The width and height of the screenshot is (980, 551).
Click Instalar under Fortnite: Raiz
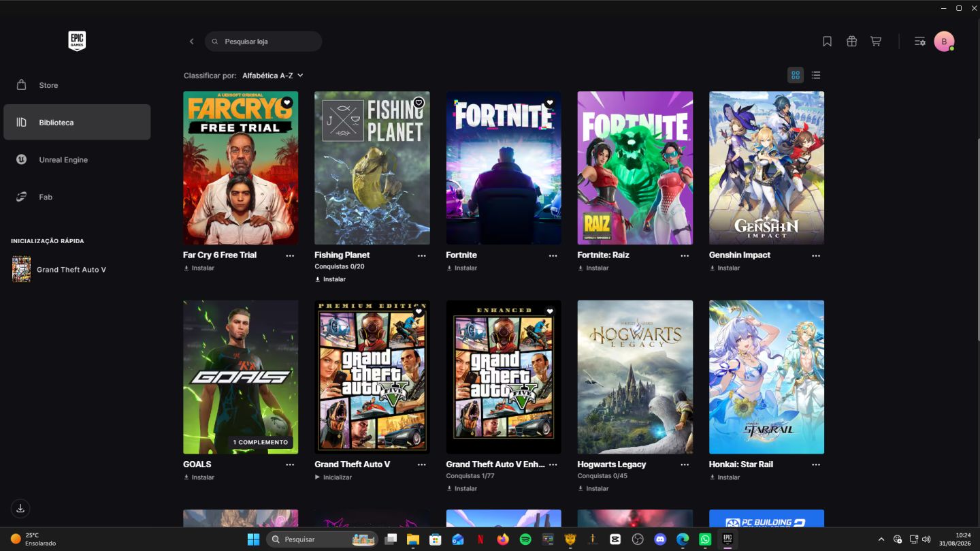click(x=593, y=268)
